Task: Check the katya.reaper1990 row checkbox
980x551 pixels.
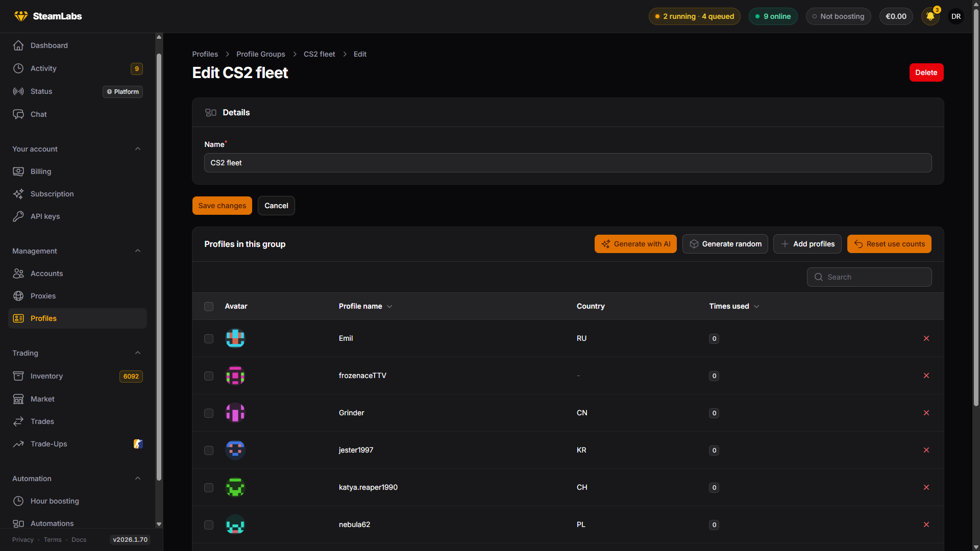Action: tap(209, 488)
